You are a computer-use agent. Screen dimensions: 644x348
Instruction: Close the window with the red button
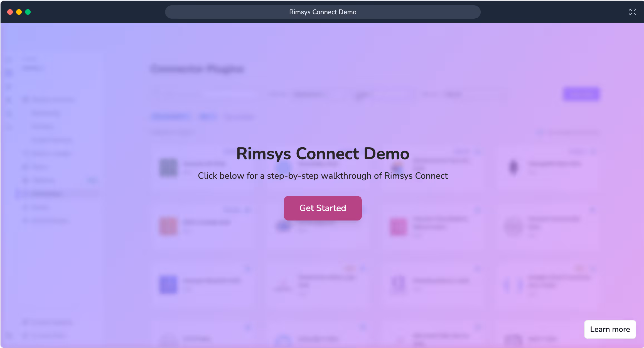(10, 12)
